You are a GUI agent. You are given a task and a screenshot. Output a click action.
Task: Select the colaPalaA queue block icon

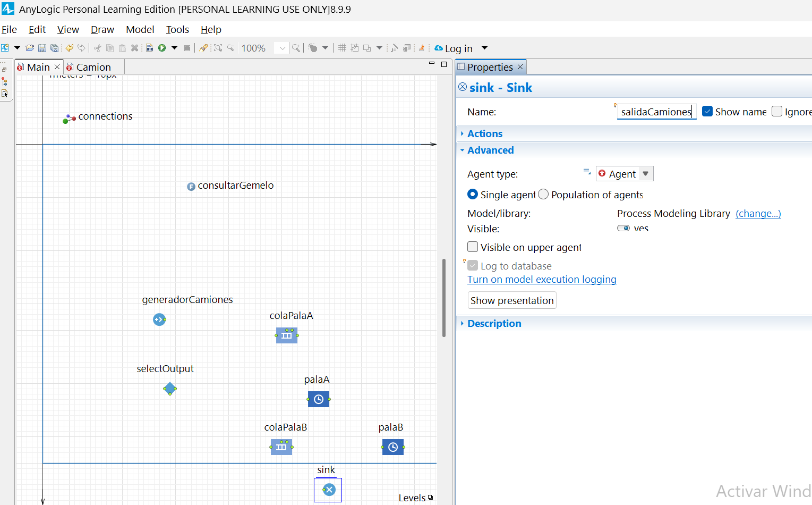287,335
